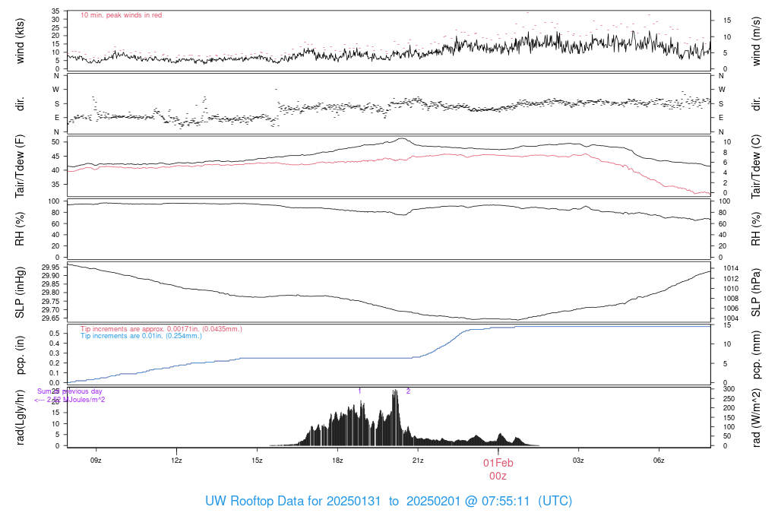This screenshot has width=778, height=532.
Task: Click the 'rad (W/m^2)' axis label
Action: (756, 417)
